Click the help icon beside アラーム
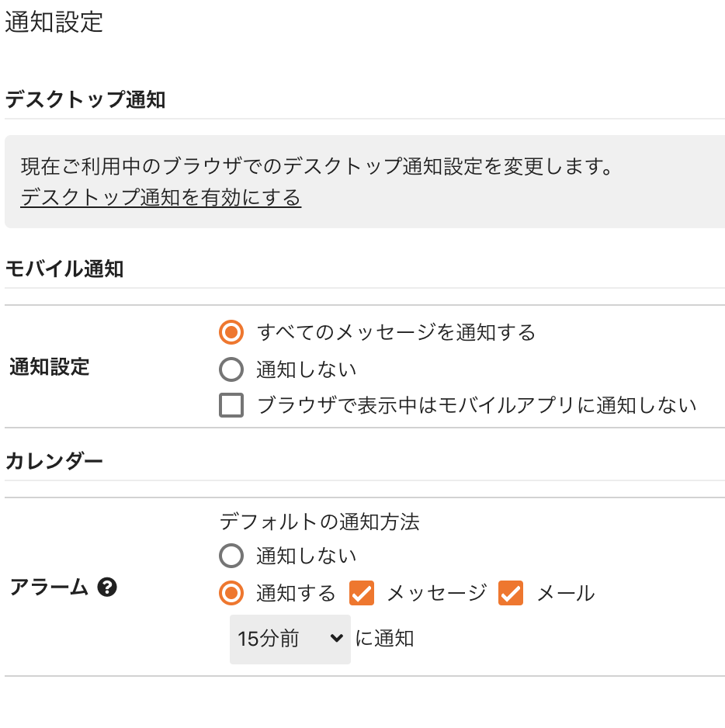The image size is (725, 728). 107,588
